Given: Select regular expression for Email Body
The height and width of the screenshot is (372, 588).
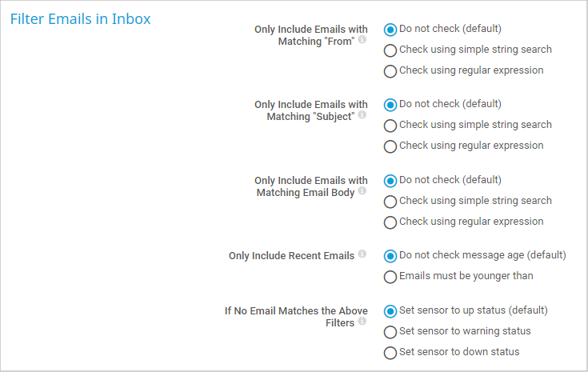Looking at the screenshot, I should pos(390,222).
